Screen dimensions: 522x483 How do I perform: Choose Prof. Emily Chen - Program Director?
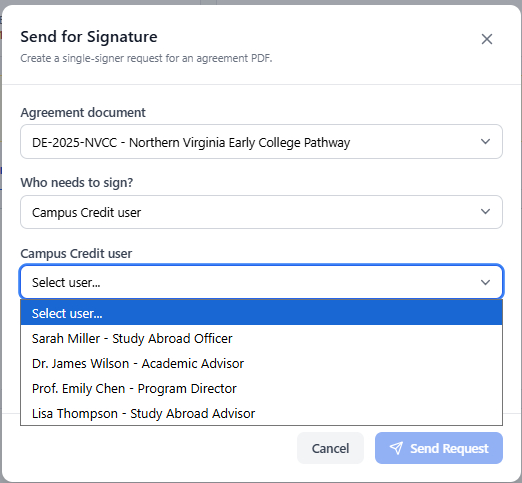point(261,388)
